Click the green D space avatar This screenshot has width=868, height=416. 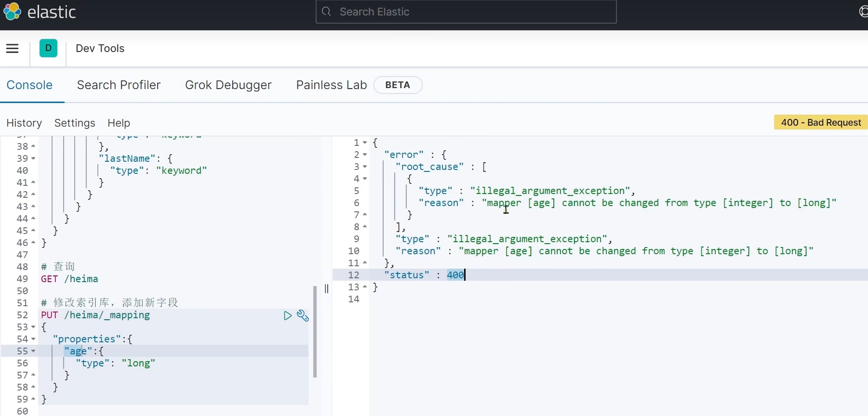tap(48, 48)
